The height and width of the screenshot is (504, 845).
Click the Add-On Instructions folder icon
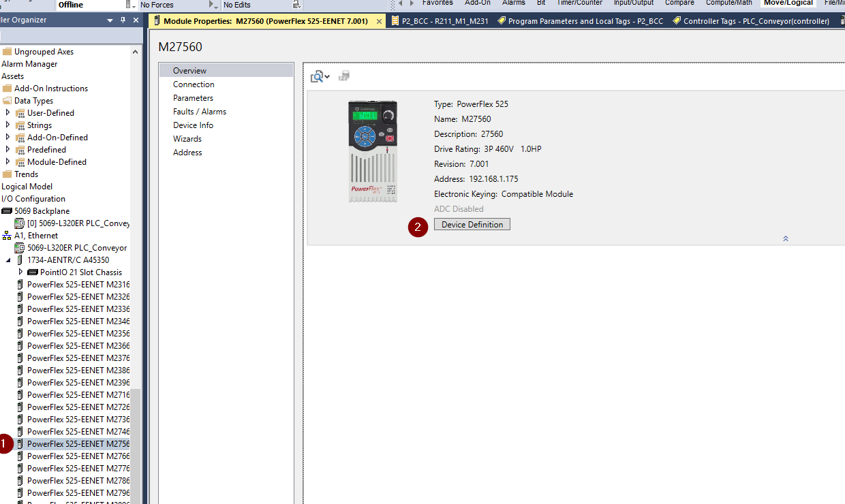(x=7, y=89)
